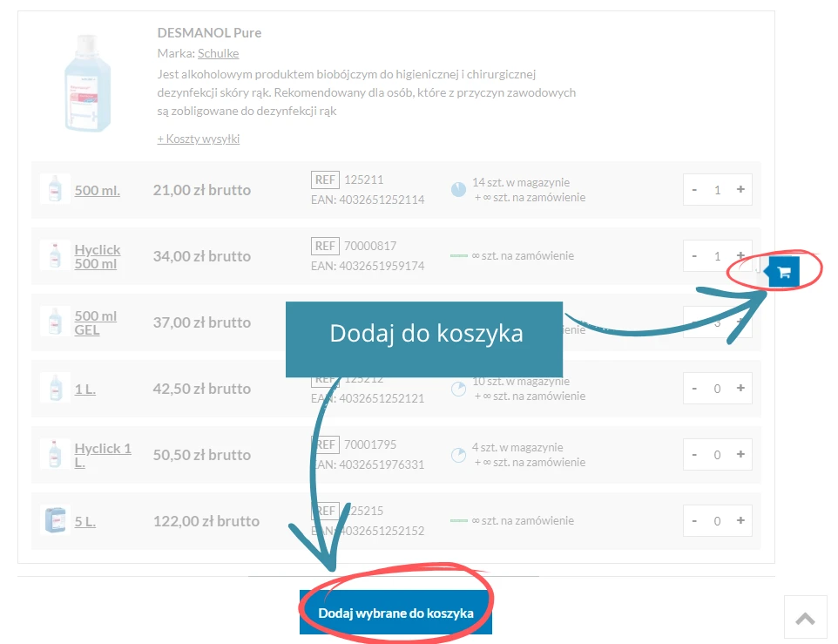
Task: Click the scroll-to-top arrow button
Action: pyautogui.click(x=806, y=617)
